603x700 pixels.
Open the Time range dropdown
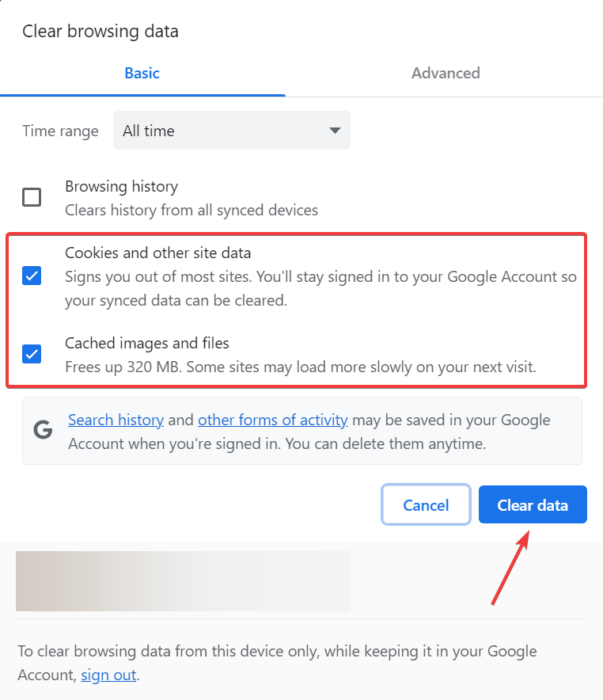[x=232, y=131]
